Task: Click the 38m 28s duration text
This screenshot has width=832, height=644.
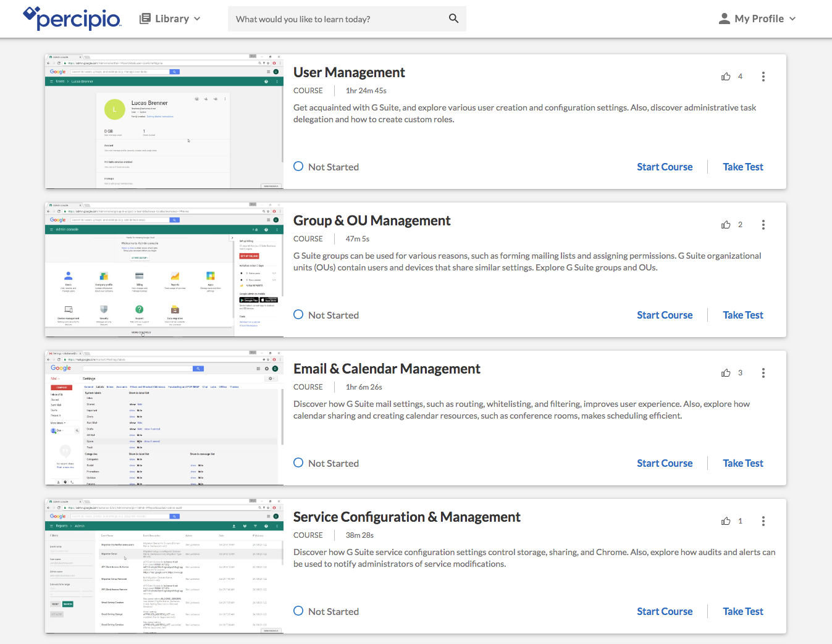Action: point(360,535)
